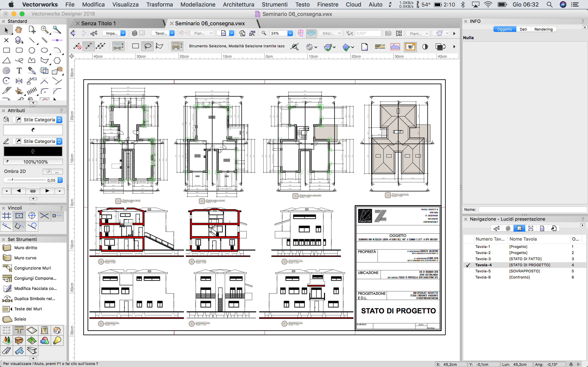Pick the Rectangle drawing tool
The image size is (588, 367).
click(7, 50)
